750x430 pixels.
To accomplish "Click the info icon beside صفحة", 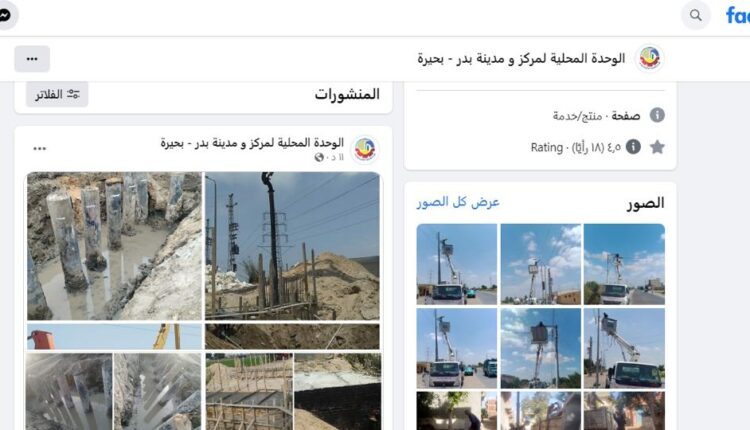I will 657,115.
